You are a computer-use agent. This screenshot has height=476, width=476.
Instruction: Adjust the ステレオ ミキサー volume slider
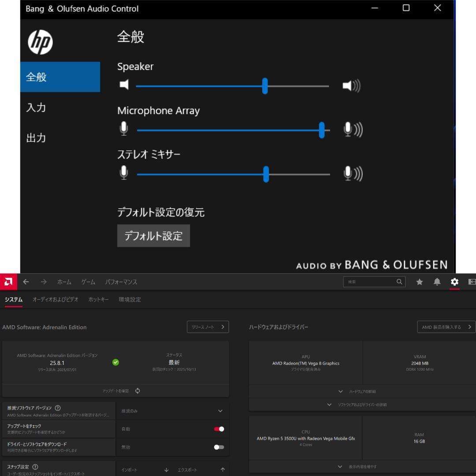[x=266, y=174]
